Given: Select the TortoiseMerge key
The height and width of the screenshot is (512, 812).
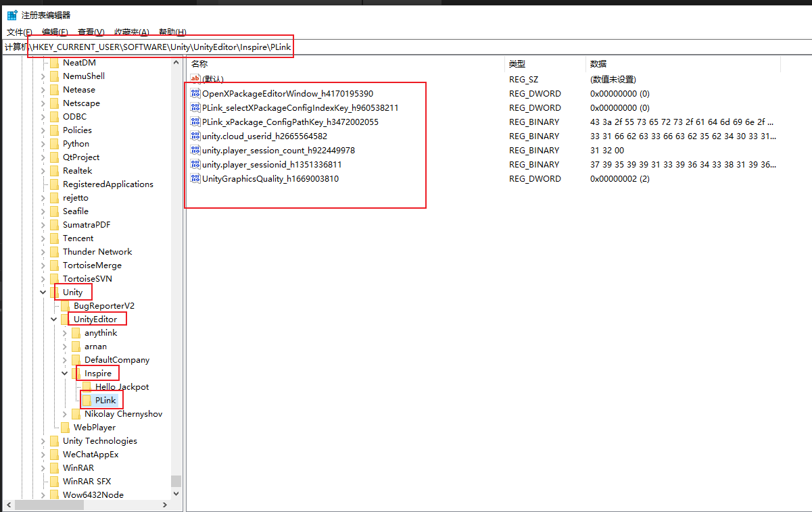Looking at the screenshot, I should (92, 265).
